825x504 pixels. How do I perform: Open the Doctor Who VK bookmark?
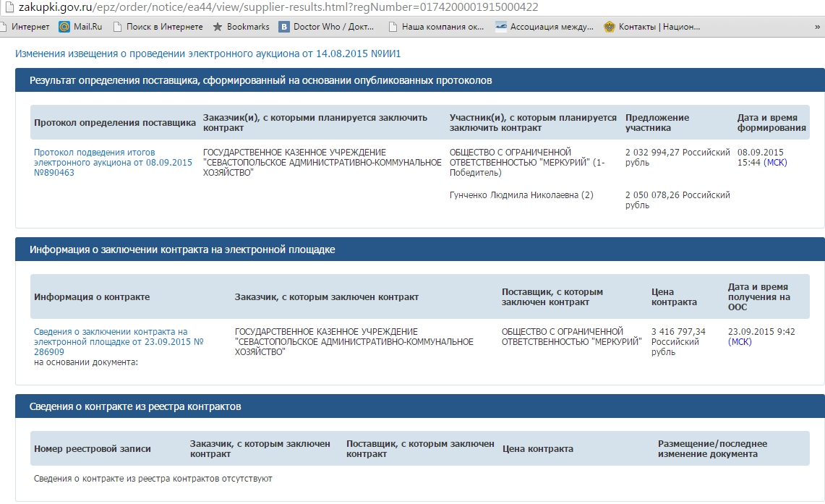(x=328, y=27)
